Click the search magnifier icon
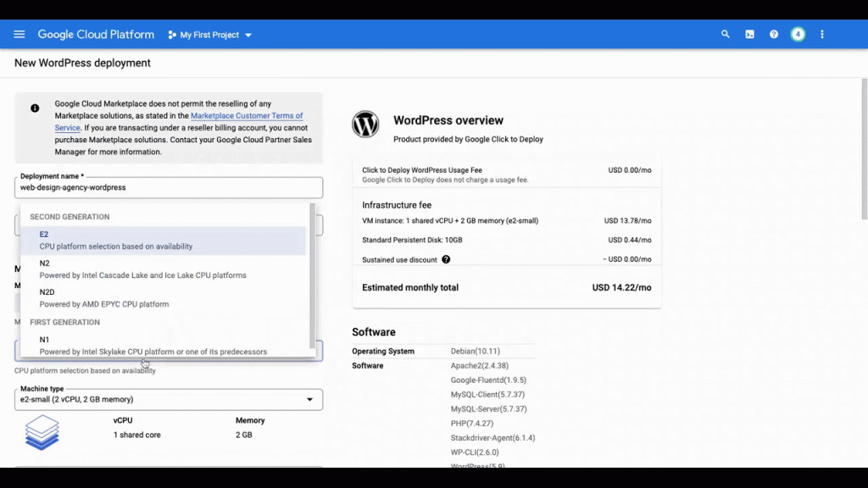The width and height of the screenshot is (868, 488). pos(726,35)
